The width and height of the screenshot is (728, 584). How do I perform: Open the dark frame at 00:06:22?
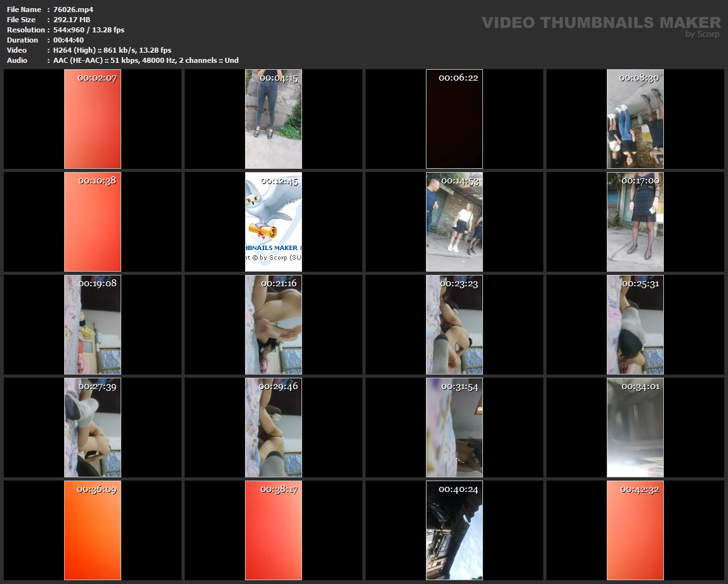(454, 119)
